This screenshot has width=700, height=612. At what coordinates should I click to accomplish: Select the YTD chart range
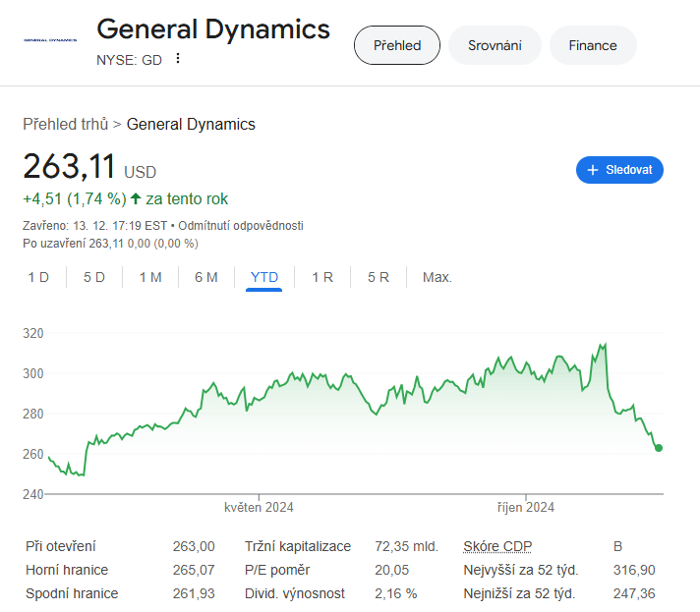(x=264, y=277)
